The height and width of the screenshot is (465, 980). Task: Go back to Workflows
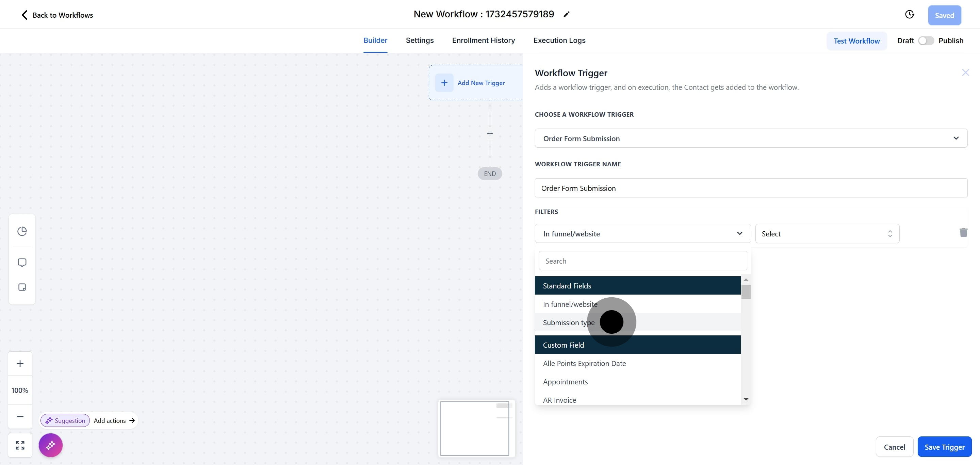coord(57,15)
